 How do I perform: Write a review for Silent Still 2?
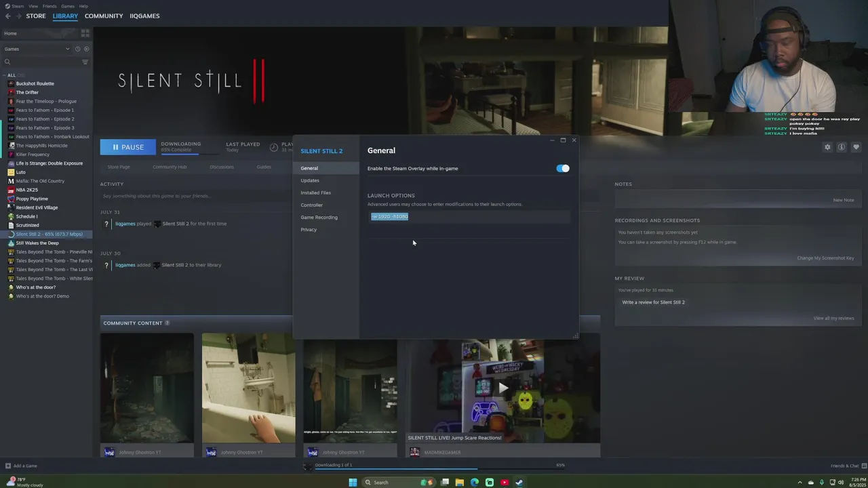pos(654,302)
